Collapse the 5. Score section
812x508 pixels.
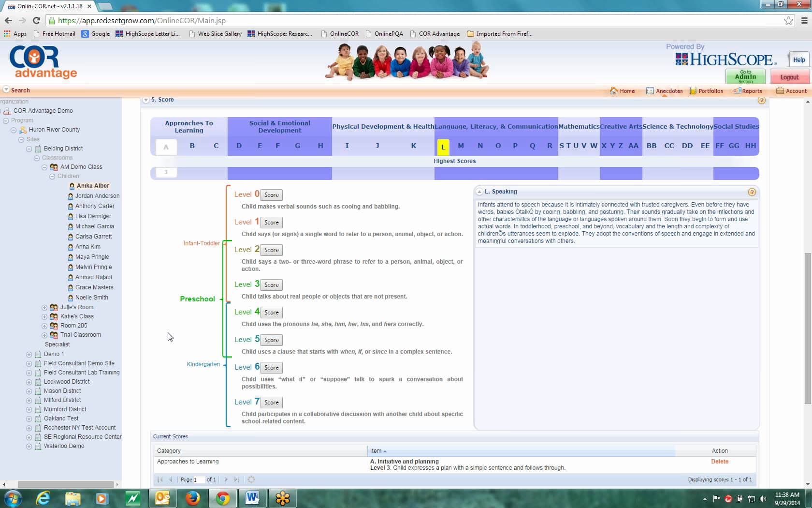point(146,100)
